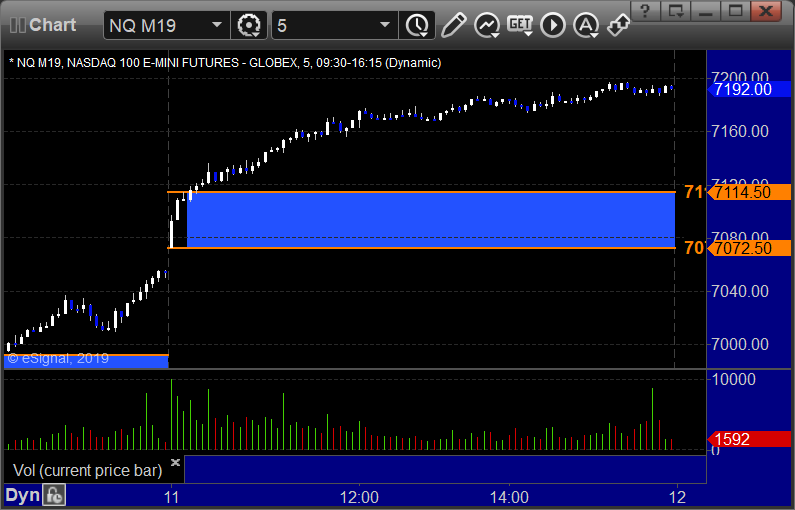
Task: Minimize the Chart window
Action: click(706, 11)
